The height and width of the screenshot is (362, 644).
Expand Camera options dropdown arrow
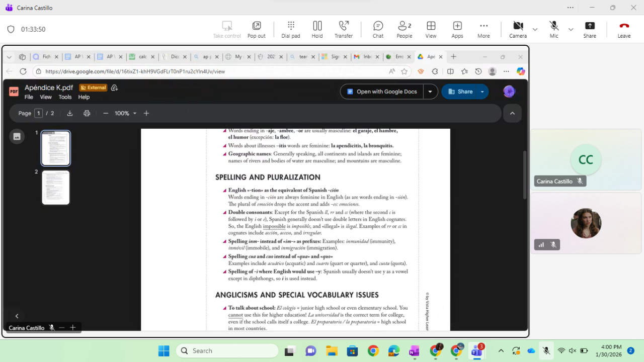(x=535, y=29)
